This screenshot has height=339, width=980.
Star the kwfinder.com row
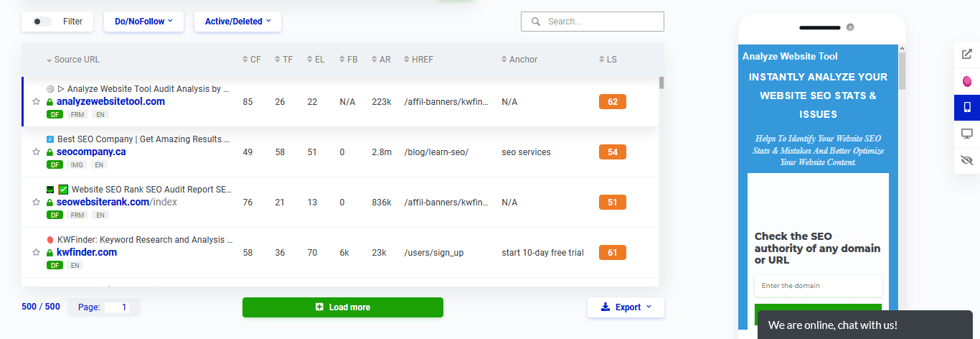[36, 253]
